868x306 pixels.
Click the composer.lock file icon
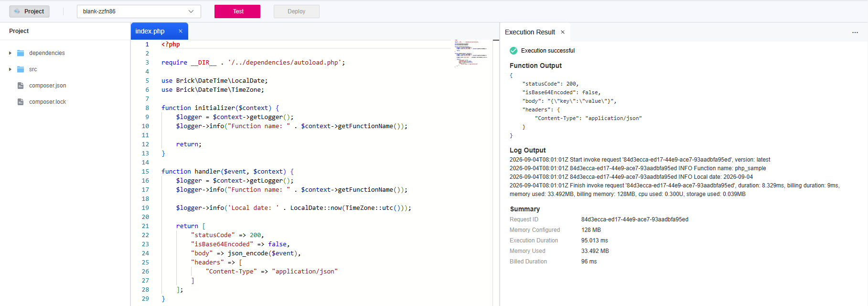tap(21, 102)
